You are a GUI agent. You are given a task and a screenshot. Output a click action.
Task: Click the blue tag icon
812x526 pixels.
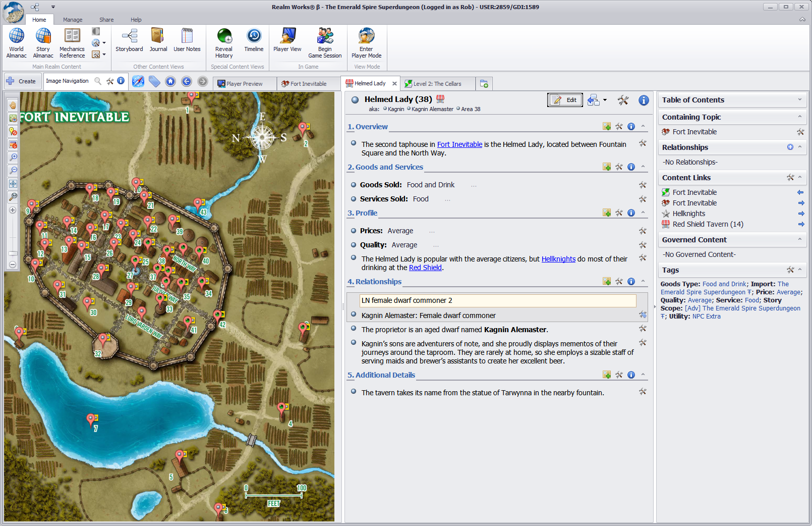coord(154,81)
